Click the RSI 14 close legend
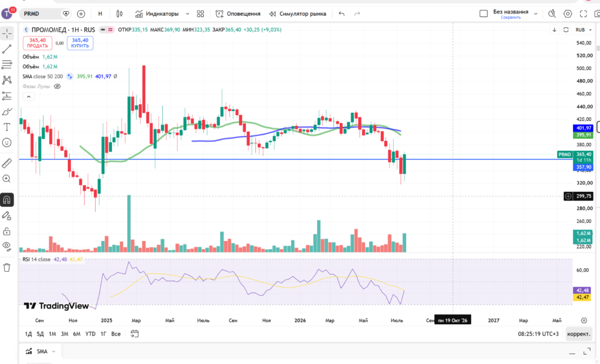The height and width of the screenshot is (364, 600). click(x=36, y=259)
